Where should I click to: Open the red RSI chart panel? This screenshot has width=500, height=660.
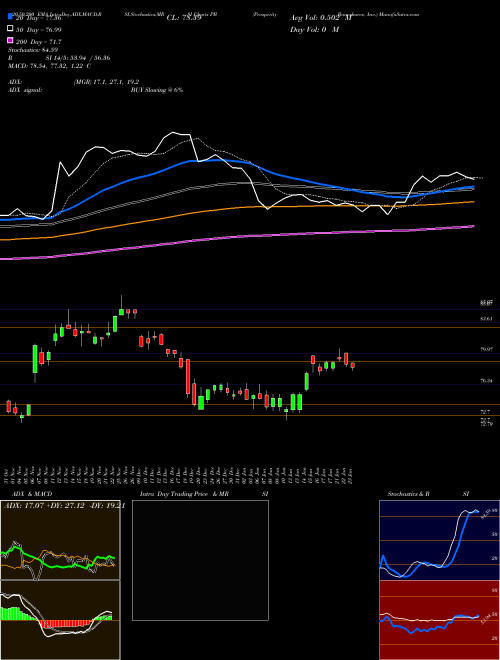[439, 620]
